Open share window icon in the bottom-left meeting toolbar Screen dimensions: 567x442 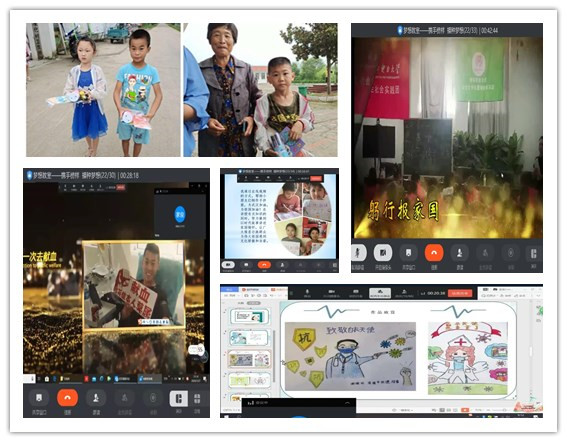coord(39,398)
